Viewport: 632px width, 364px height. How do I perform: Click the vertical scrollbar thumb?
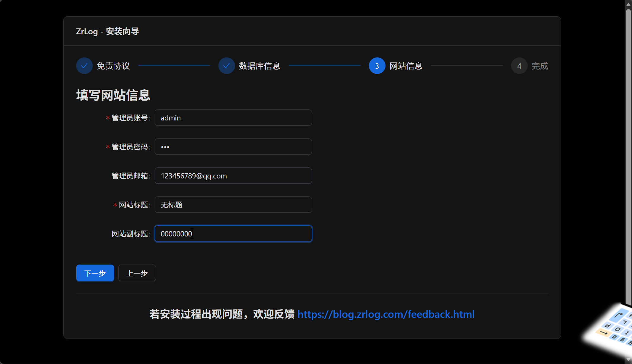628,148
